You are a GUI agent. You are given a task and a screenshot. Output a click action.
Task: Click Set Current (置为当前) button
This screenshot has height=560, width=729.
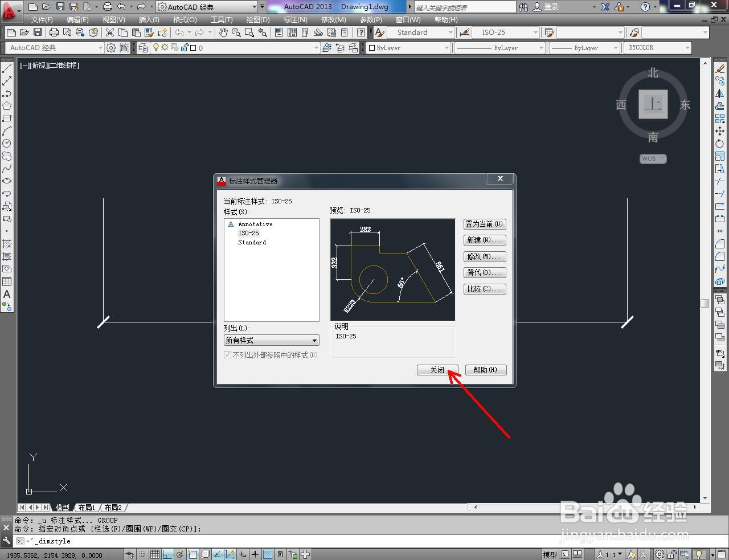pos(485,224)
